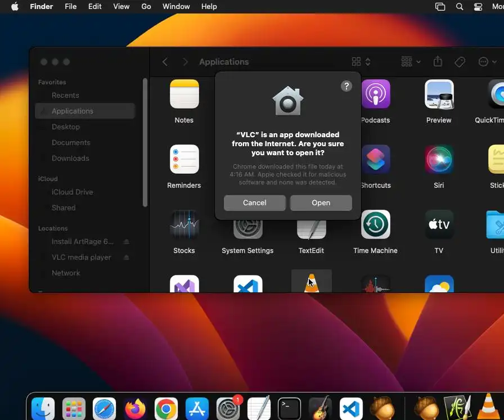Cancel the VLC open confirmation dialog
The width and height of the screenshot is (504, 420).
coord(255,203)
